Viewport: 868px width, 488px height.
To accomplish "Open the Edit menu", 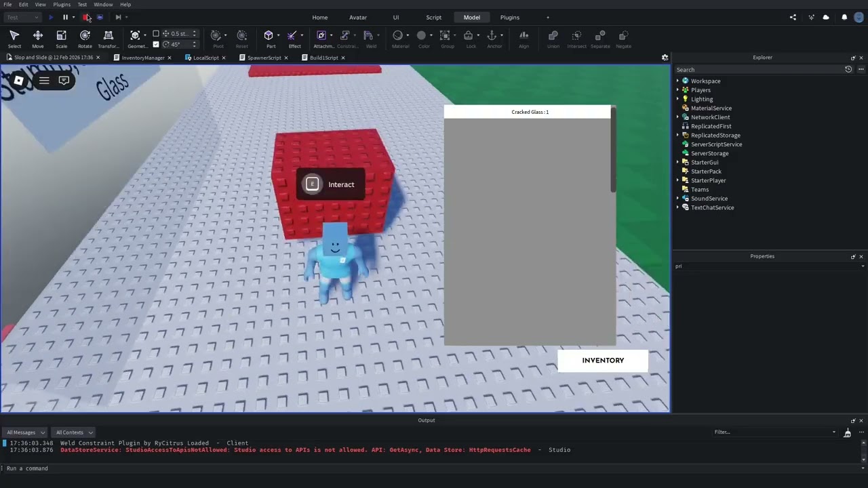I will [23, 4].
